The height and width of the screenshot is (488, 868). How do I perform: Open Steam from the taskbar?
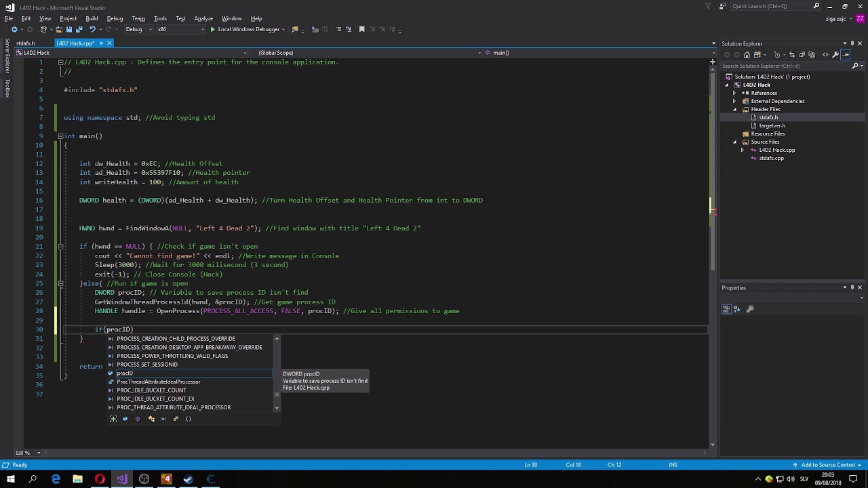(x=189, y=479)
